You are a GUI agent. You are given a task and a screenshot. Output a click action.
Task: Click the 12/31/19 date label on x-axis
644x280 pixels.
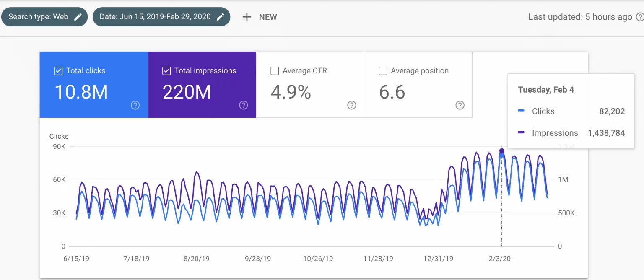point(438,259)
